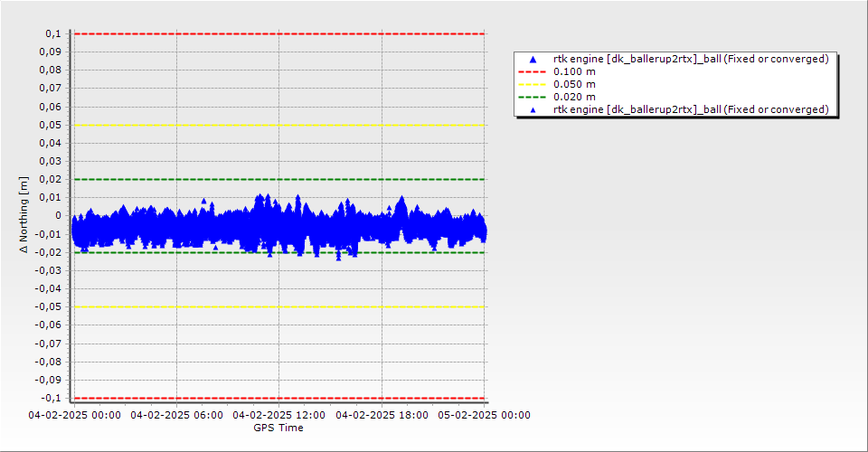This screenshot has width=868, height=452.
Task: Click the bottom 'rtk engine [dk_ballerup2rtx]_ball' legend label
Action: pos(691,109)
